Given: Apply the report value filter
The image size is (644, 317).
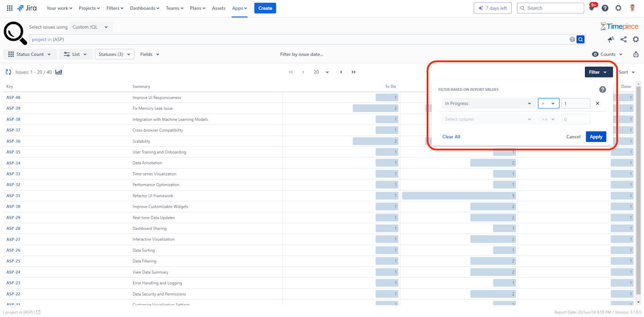Looking at the screenshot, I should coord(596,137).
